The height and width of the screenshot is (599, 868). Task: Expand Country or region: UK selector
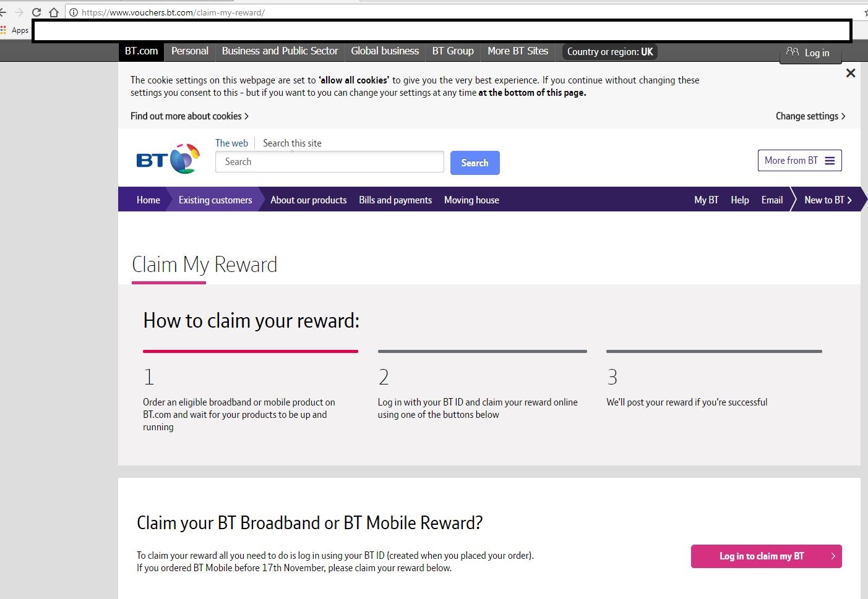(x=609, y=52)
